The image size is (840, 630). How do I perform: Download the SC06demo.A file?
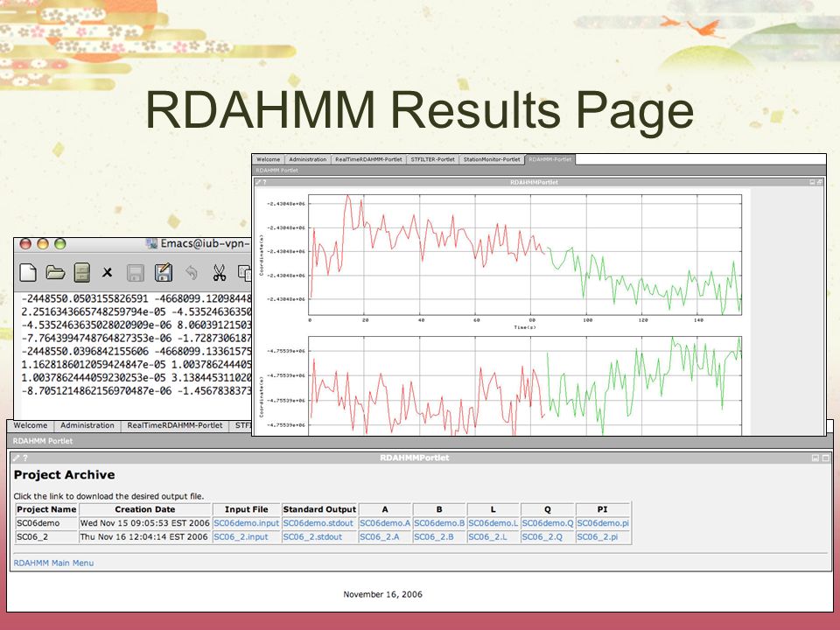pyautogui.click(x=385, y=523)
